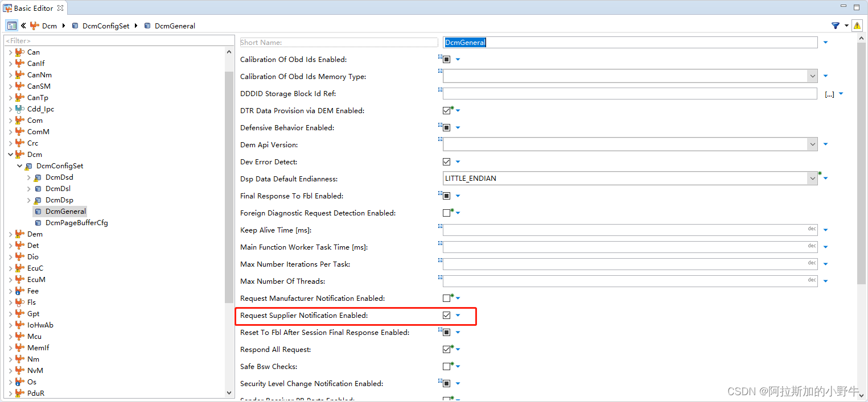Screen dimensions: 868x402
Task: Enable Foreign Diagnostic Request Detection checkbox
Action: pos(446,213)
